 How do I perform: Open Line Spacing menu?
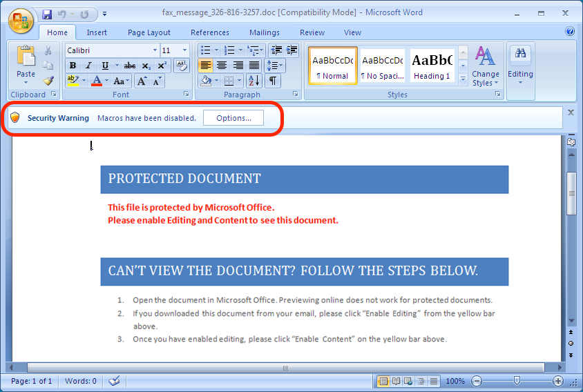point(274,66)
